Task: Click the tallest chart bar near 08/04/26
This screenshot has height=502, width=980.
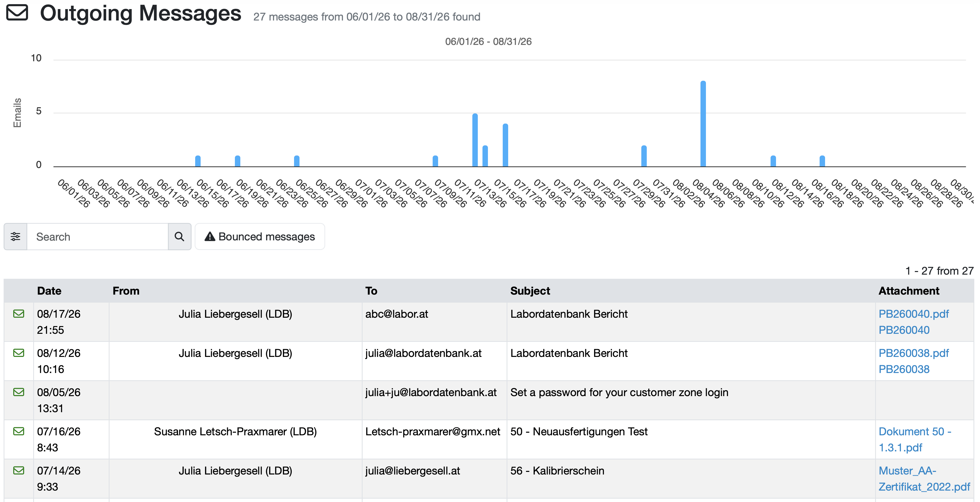Action: tap(703, 124)
